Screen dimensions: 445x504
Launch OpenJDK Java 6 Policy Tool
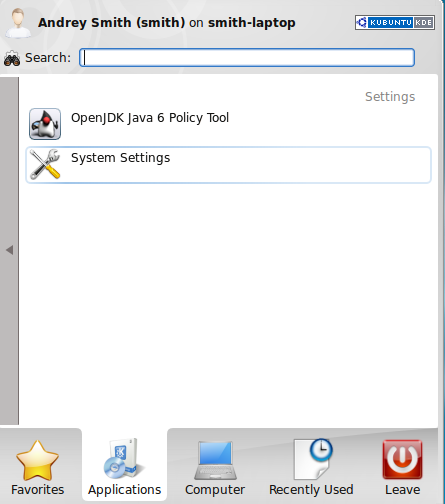click(229, 124)
